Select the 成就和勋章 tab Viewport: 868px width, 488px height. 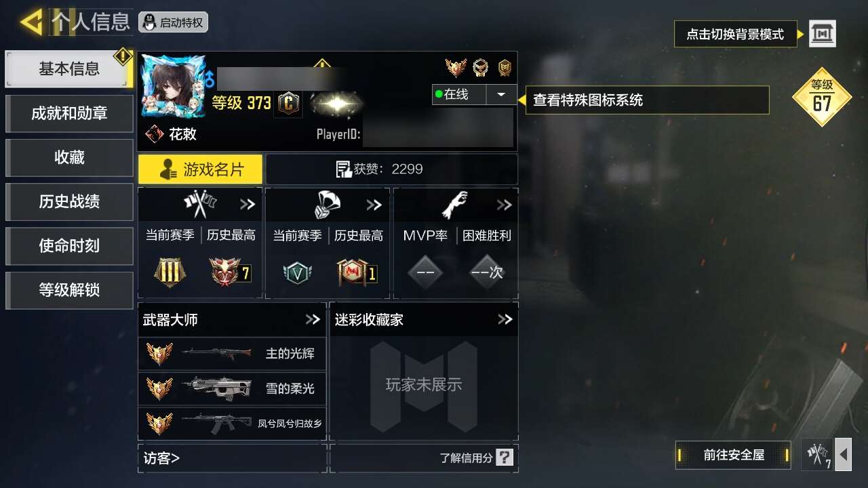tap(69, 113)
